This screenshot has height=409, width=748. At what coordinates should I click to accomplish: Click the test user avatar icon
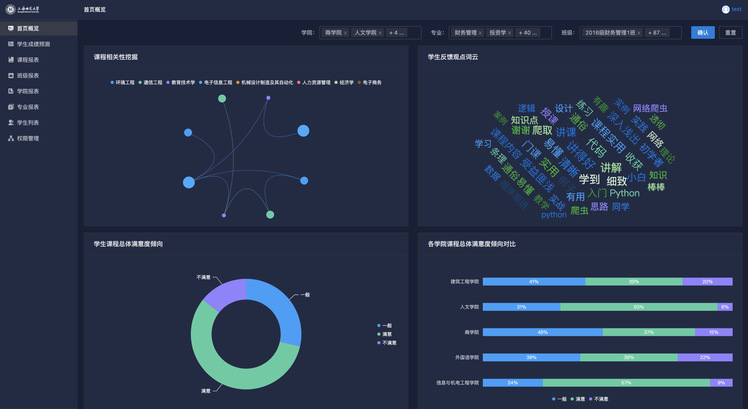point(724,9)
